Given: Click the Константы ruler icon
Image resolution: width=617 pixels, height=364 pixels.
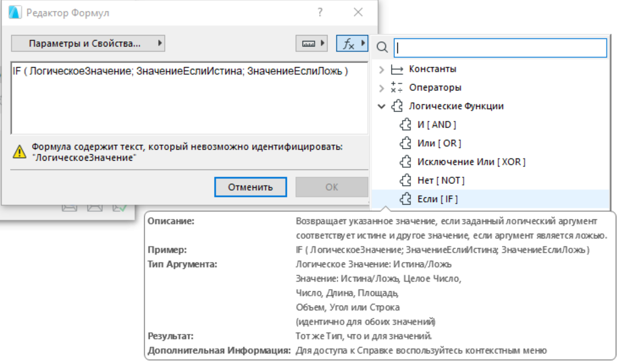Looking at the screenshot, I should (397, 70).
